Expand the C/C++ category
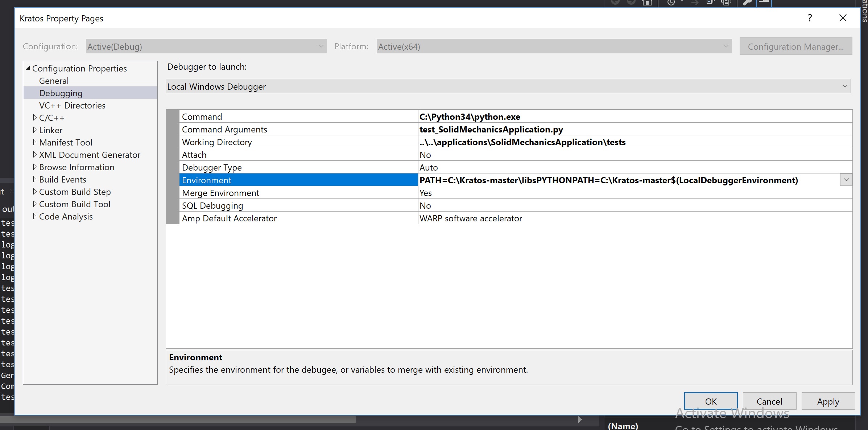Viewport: 868px width, 430px height. (x=35, y=118)
